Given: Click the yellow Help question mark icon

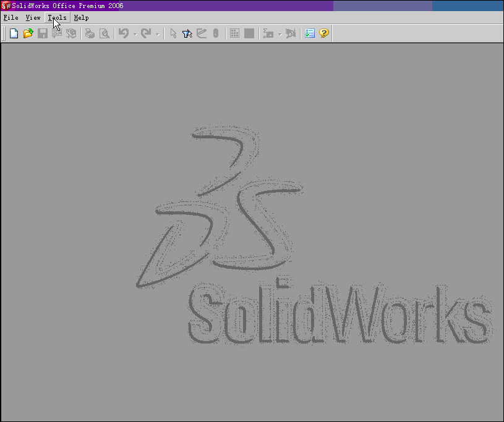Looking at the screenshot, I should click(x=324, y=33).
